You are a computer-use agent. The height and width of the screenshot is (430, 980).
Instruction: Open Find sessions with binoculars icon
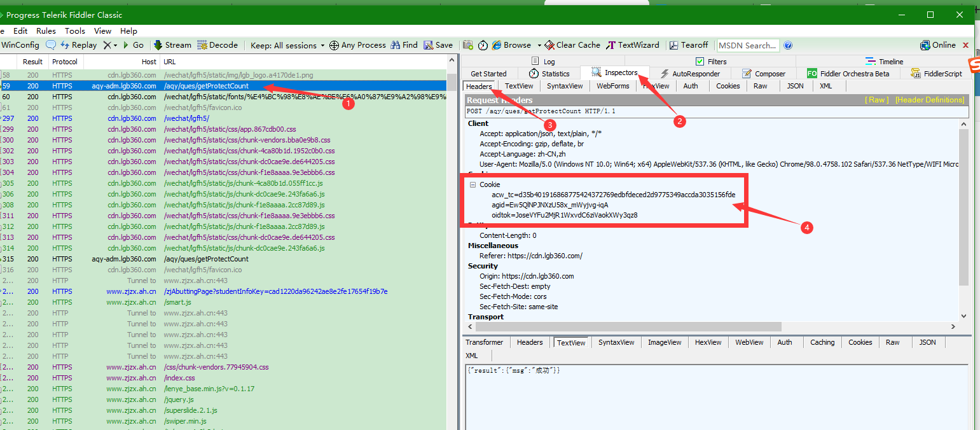(x=404, y=45)
